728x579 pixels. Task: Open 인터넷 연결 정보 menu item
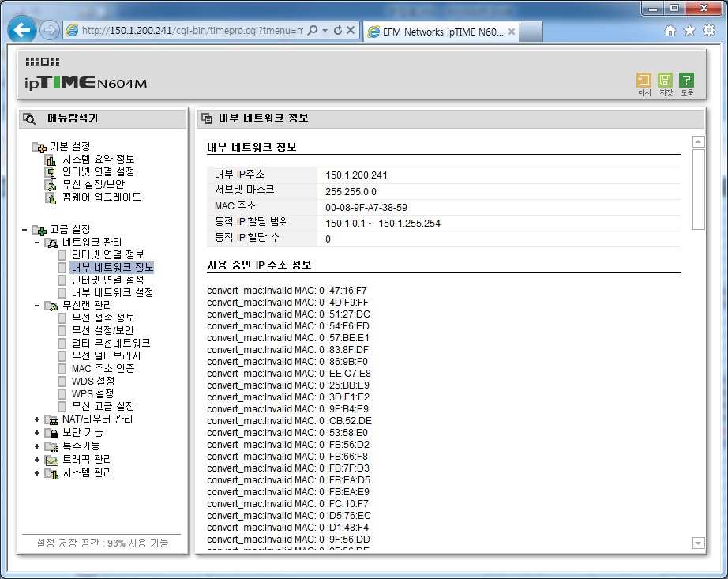107,254
